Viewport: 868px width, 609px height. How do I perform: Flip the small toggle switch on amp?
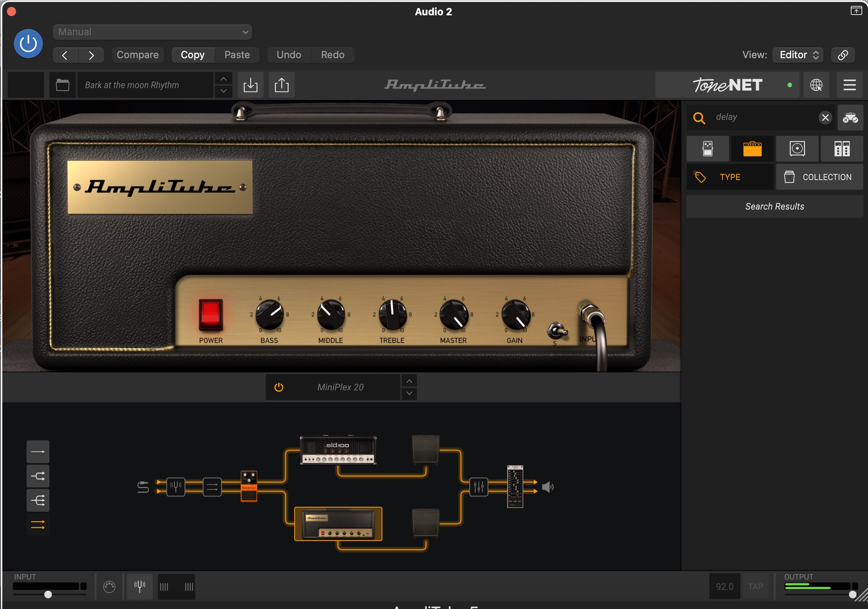pos(557,331)
